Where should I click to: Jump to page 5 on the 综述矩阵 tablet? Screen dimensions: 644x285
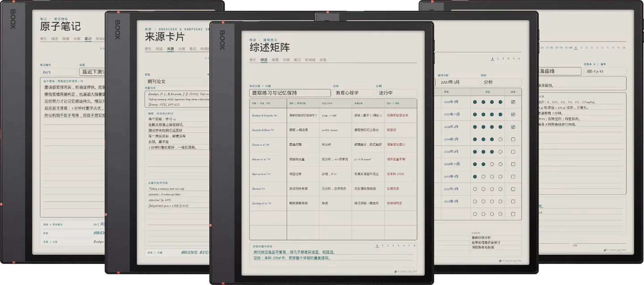(399, 246)
